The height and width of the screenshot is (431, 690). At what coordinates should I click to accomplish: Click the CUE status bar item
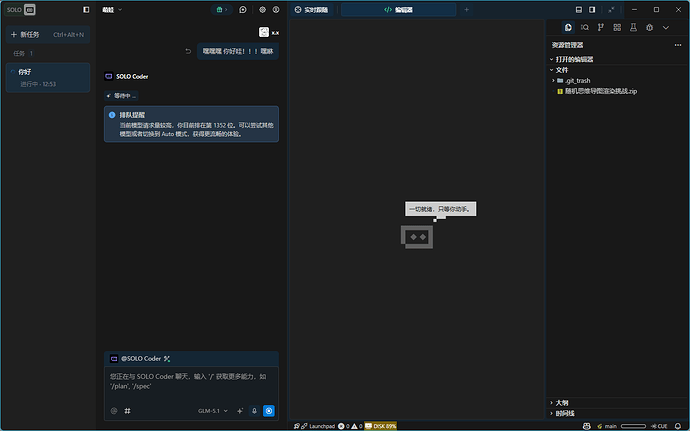click(x=659, y=426)
